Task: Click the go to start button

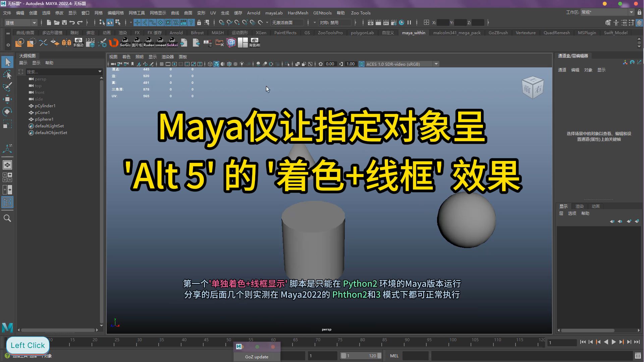Action: pyautogui.click(x=583, y=342)
